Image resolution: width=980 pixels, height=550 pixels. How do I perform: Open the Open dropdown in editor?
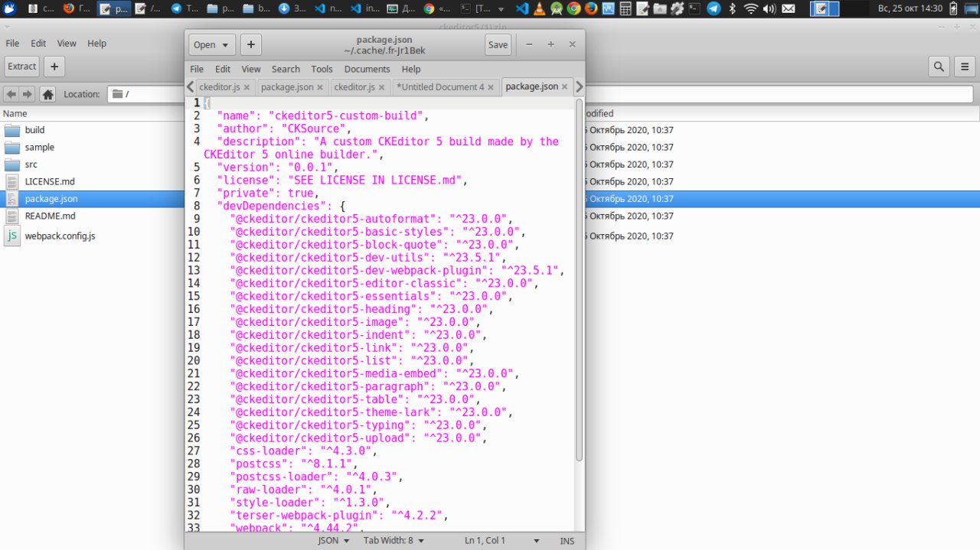(x=212, y=44)
